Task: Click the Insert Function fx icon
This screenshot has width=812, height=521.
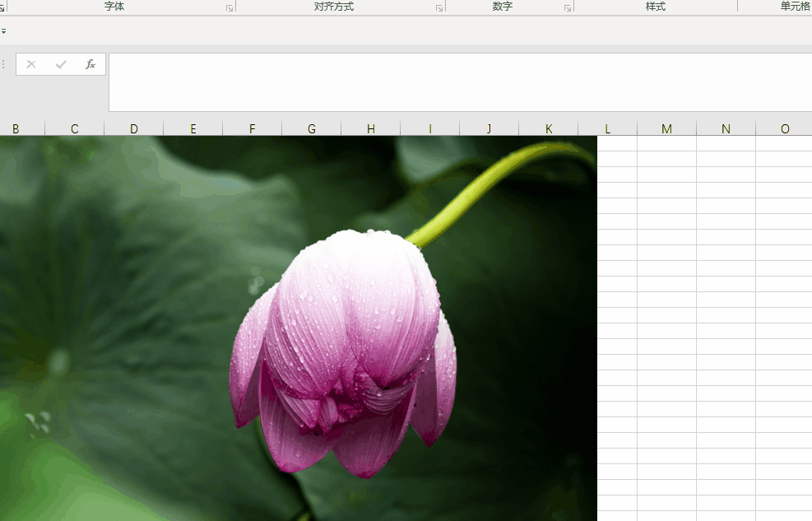Action: tap(90, 64)
